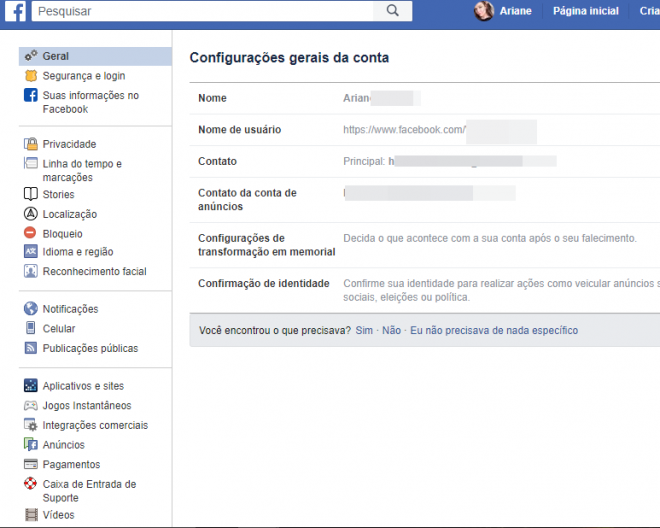
Task: Click the Reconhecimento facial icon
Action: pos(31,271)
